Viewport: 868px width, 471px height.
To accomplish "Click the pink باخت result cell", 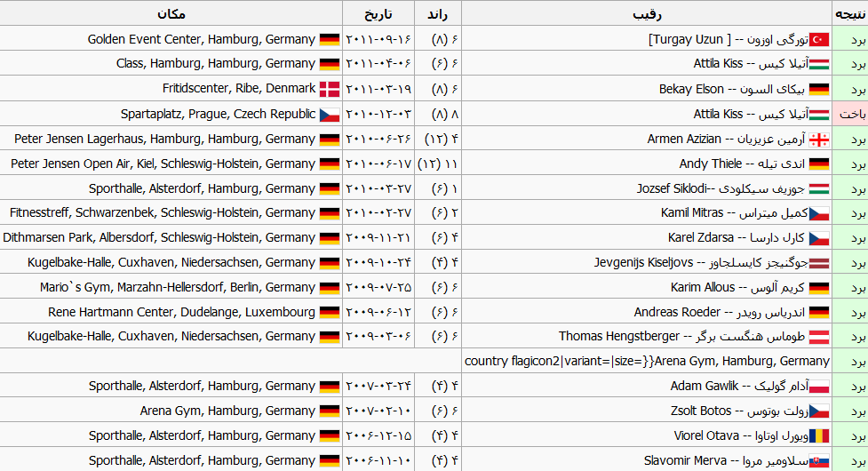I will [852, 114].
